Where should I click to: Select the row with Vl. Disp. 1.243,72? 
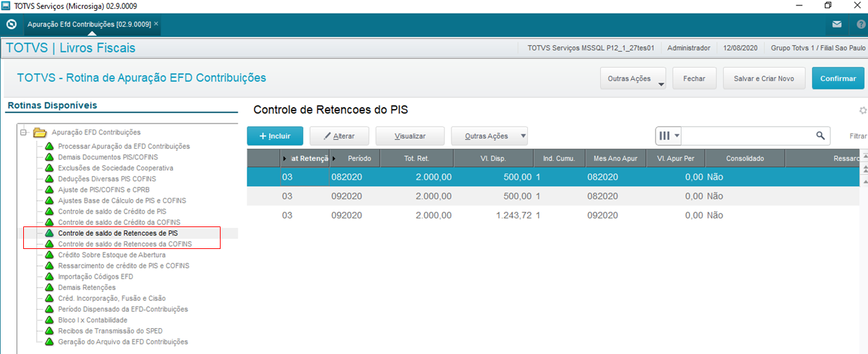click(552, 215)
